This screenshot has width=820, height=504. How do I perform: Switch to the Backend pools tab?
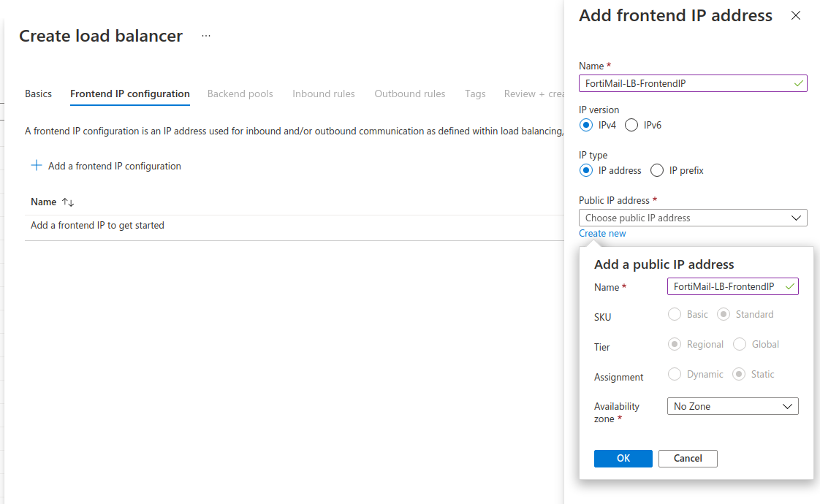click(240, 93)
